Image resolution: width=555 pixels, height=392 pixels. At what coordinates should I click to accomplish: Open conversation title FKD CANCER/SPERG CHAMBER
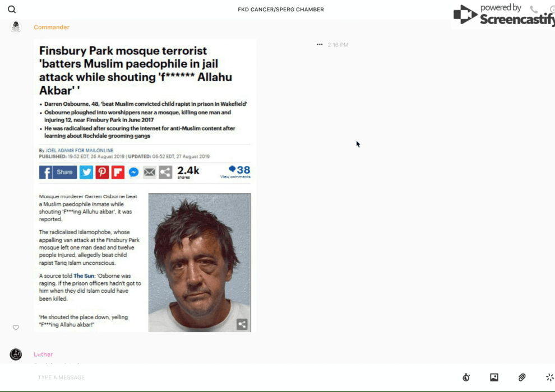pyautogui.click(x=280, y=10)
